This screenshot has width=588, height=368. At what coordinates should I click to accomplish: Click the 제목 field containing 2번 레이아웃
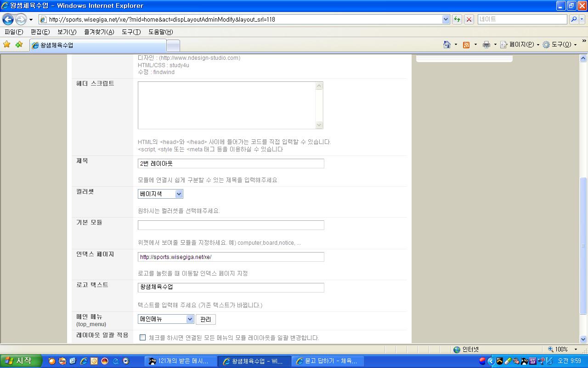(x=231, y=163)
